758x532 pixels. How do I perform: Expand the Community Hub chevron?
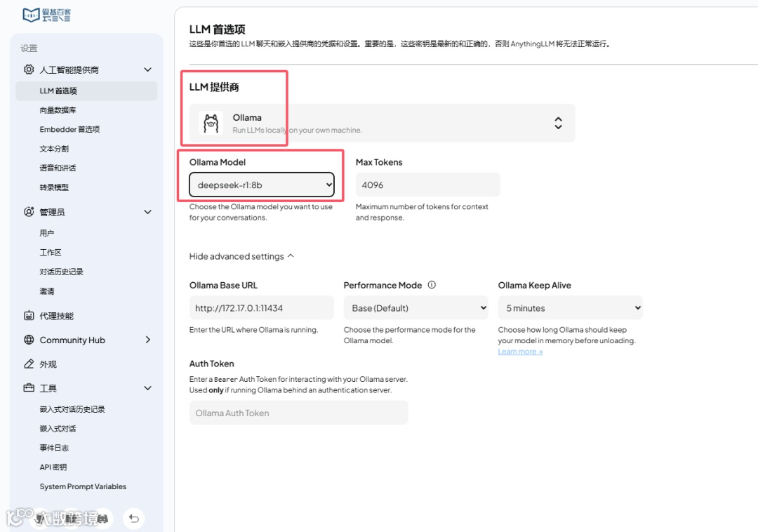pyautogui.click(x=148, y=340)
